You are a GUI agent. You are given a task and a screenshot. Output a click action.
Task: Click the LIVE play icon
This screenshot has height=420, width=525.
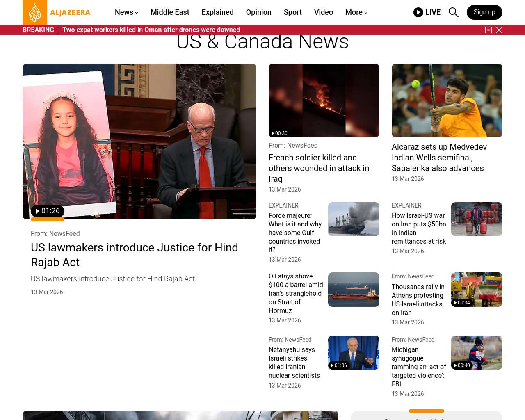[x=418, y=12]
